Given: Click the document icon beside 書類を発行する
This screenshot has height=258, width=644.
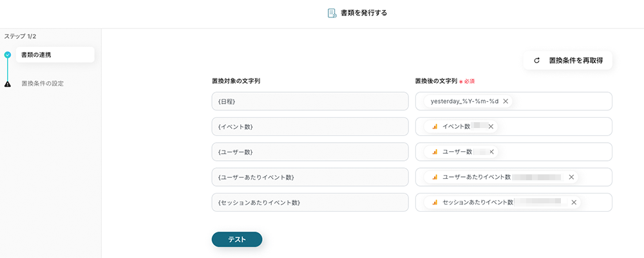Looking at the screenshot, I should tap(332, 13).
